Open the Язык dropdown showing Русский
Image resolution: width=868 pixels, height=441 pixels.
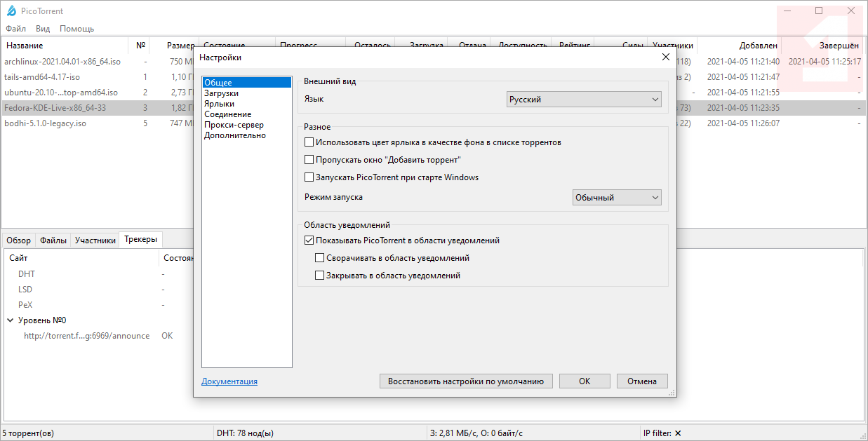pyautogui.click(x=584, y=100)
